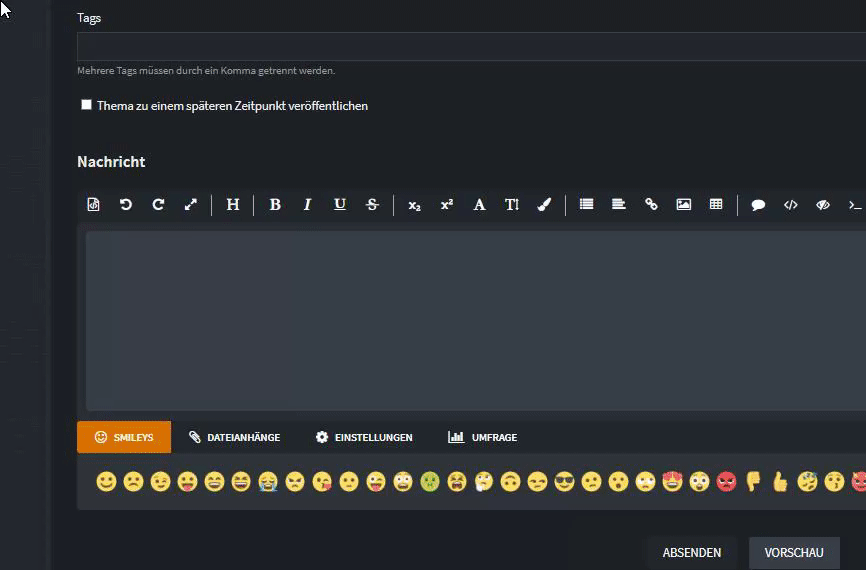
Task: Click the Vorschau button
Action: pyautogui.click(x=794, y=553)
